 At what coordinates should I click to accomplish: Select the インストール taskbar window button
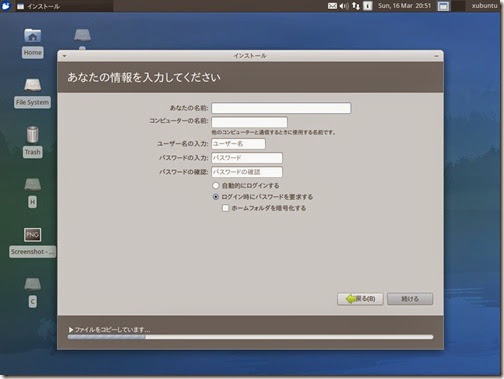pyautogui.click(x=64, y=6)
